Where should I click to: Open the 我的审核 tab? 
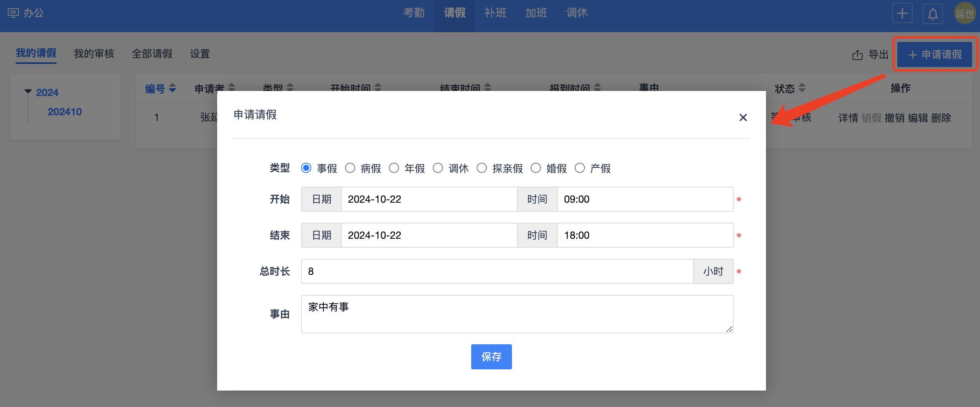coord(94,54)
